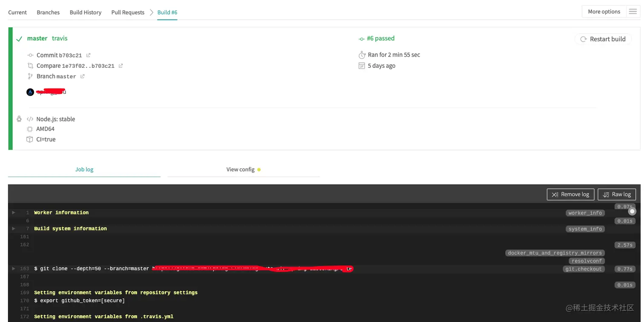Click the hamburger icon beside More options
Viewport: 644px width, 322px height.
point(633,12)
